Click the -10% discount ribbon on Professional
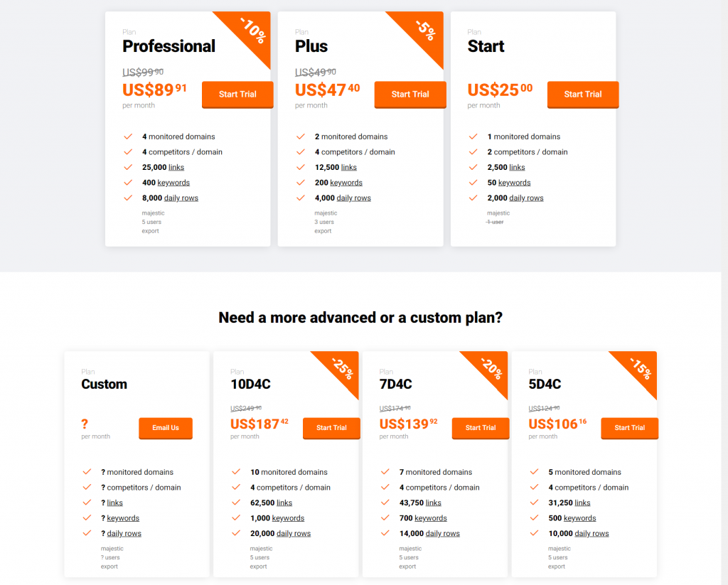The image size is (728, 585). (x=252, y=31)
